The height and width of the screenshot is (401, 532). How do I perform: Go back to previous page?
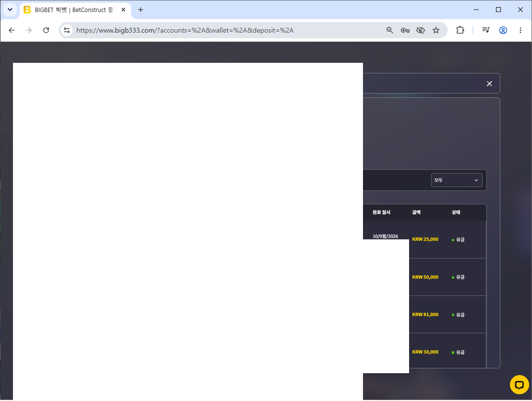[12, 30]
